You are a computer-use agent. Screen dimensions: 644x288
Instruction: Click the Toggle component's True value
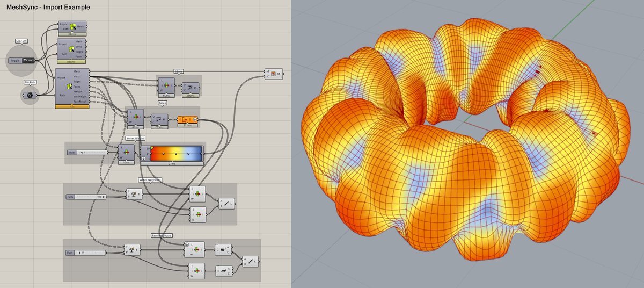coord(28,61)
